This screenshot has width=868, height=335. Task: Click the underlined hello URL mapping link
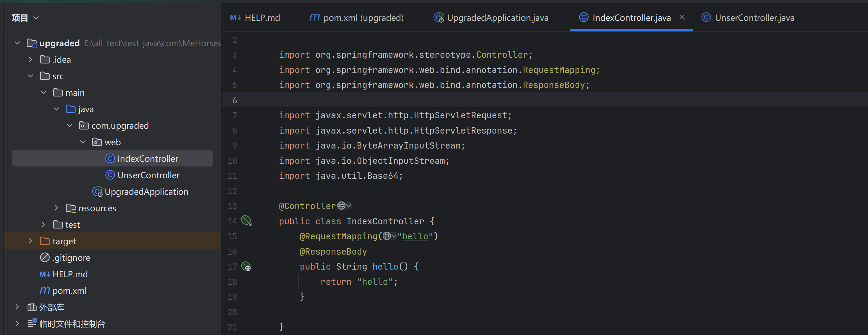415,236
